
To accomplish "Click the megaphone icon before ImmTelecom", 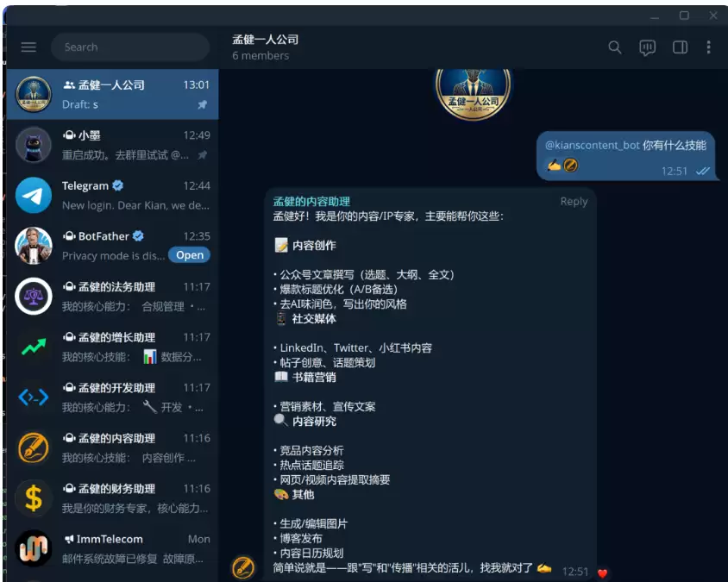I will click(69, 539).
